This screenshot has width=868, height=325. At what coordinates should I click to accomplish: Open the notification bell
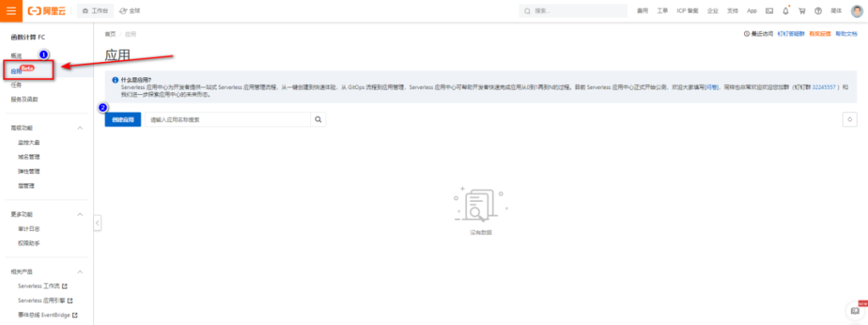pos(786,10)
